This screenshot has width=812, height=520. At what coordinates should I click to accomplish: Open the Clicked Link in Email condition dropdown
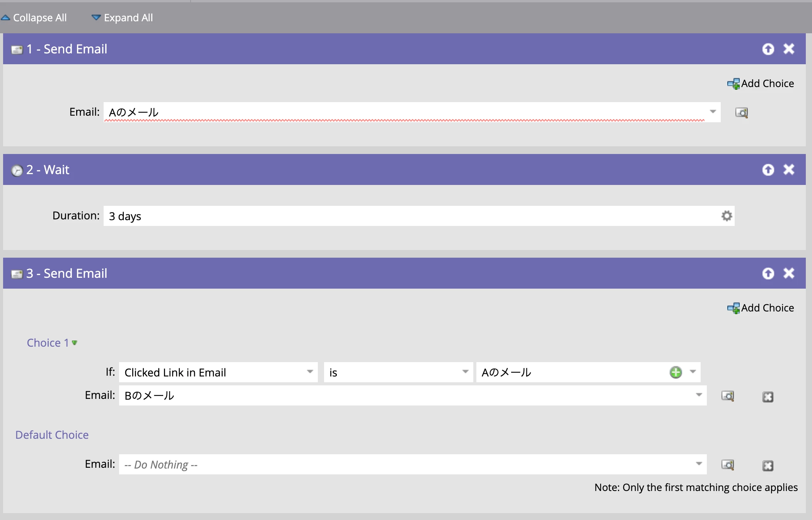coord(310,372)
